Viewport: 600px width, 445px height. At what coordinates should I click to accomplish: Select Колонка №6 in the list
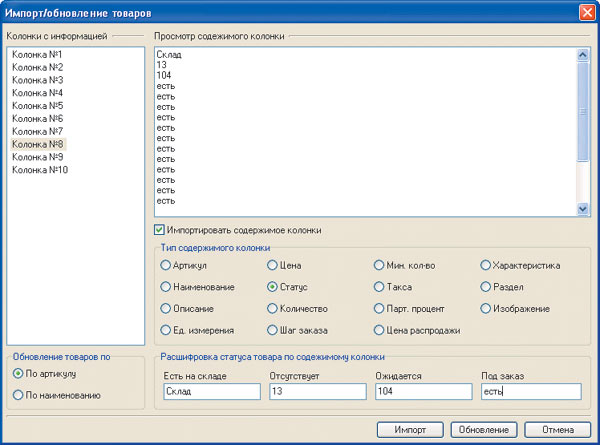[x=38, y=119]
